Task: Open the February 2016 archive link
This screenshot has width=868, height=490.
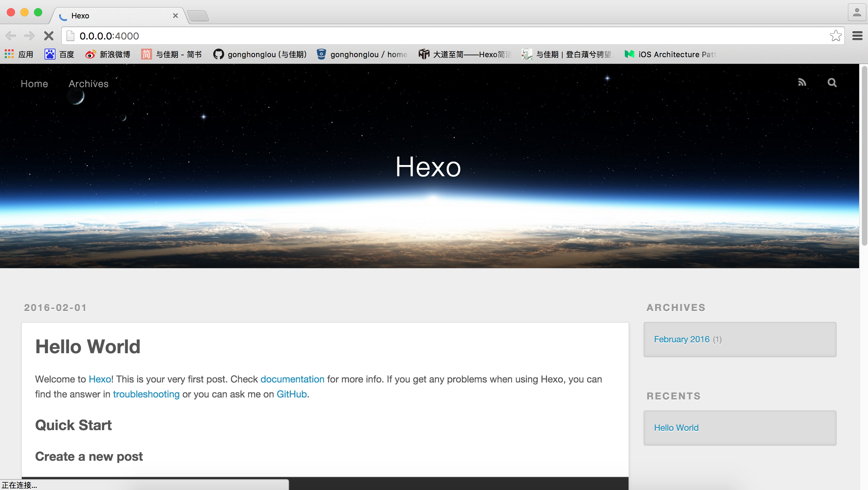Action: coord(682,339)
